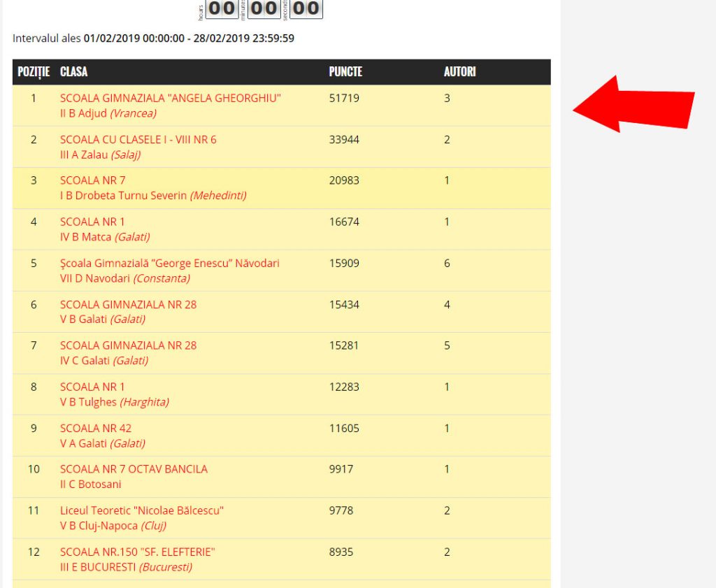Image resolution: width=716 pixels, height=588 pixels.
Task: Click the CLASA column header
Action: (x=73, y=72)
